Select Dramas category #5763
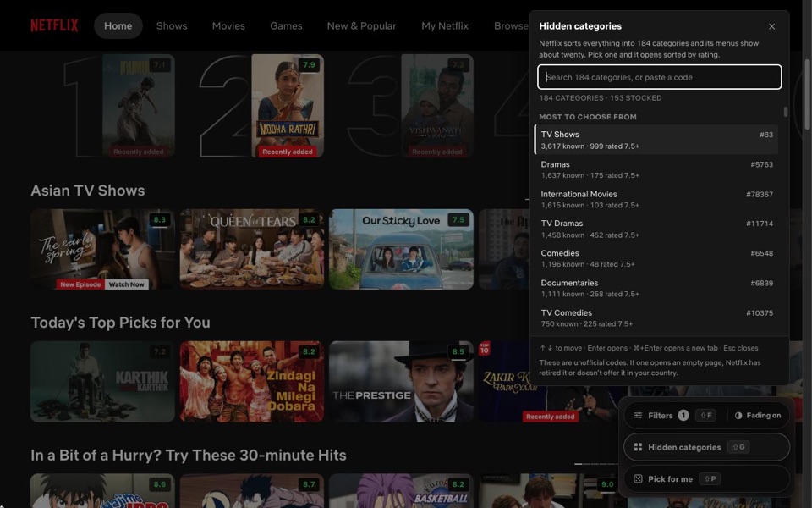 coord(656,169)
